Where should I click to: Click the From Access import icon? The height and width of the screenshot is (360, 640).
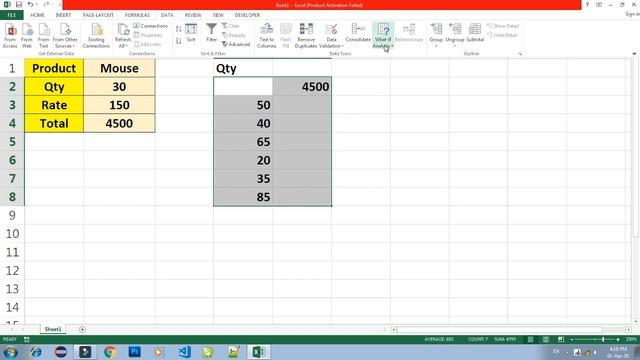pos(10,36)
